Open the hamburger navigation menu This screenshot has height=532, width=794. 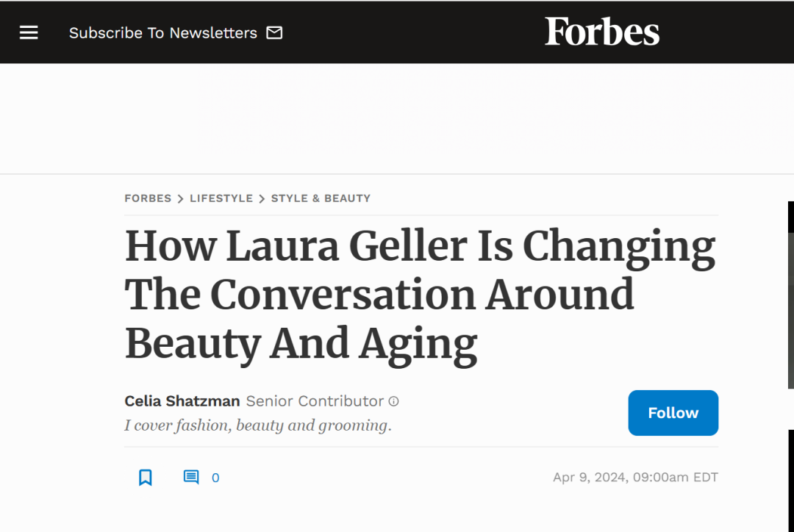tap(29, 32)
